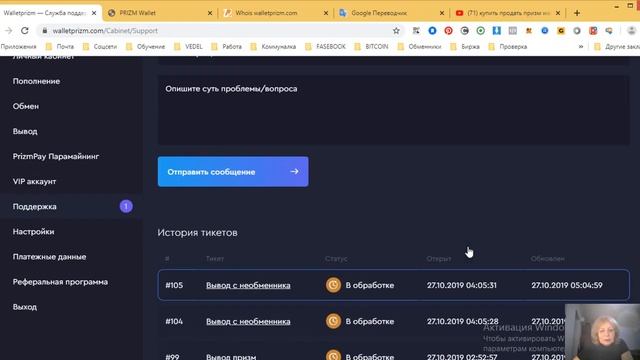Open ticket #99 Вывод призм
The image size is (640, 360).
pos(231,356)
